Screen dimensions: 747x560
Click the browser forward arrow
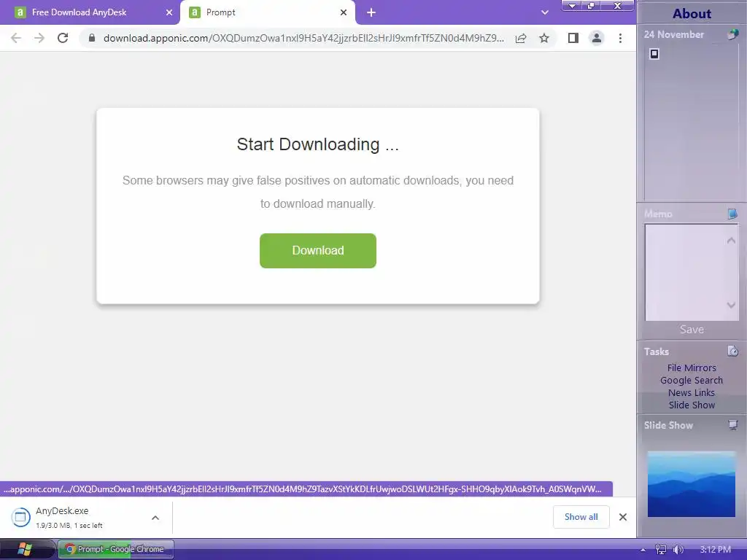coord(39,38)
